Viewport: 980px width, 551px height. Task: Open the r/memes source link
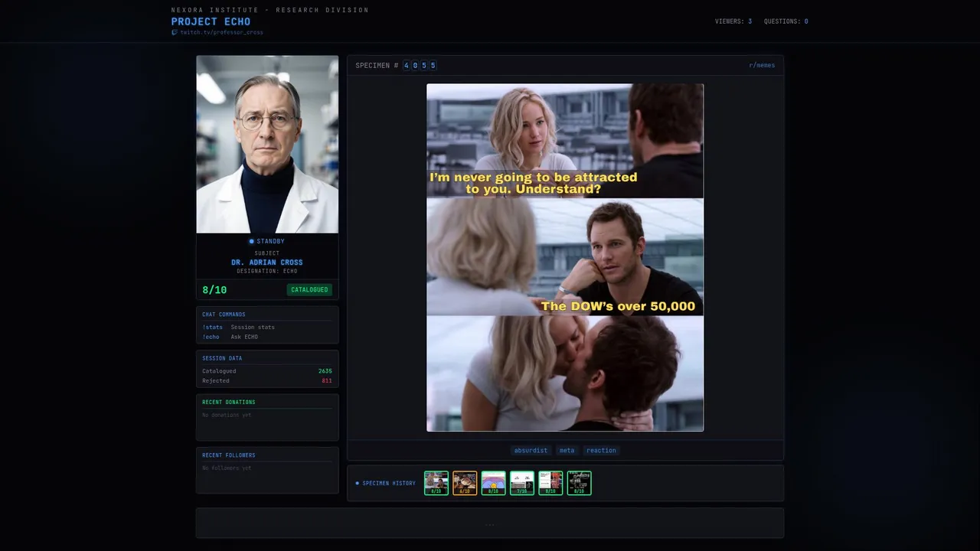(x=762, y=66)
